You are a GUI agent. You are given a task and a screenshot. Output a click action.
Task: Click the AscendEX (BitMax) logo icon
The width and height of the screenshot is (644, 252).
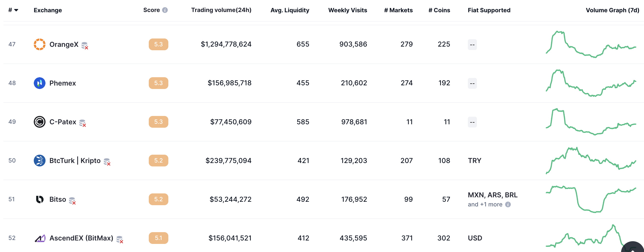pyautogui.click(x=40, y=238)
